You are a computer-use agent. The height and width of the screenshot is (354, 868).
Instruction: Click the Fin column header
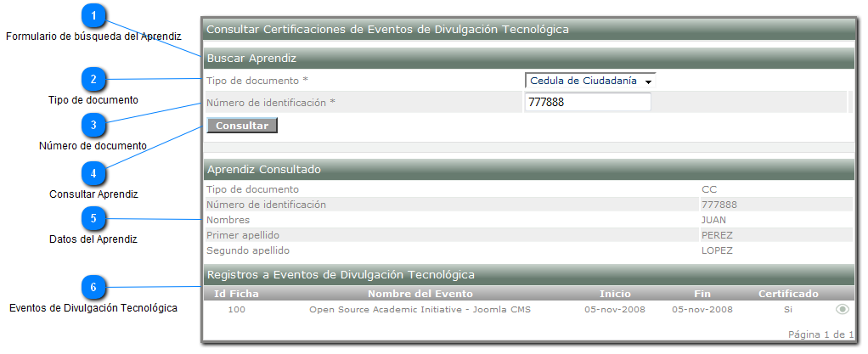(702, 294)
